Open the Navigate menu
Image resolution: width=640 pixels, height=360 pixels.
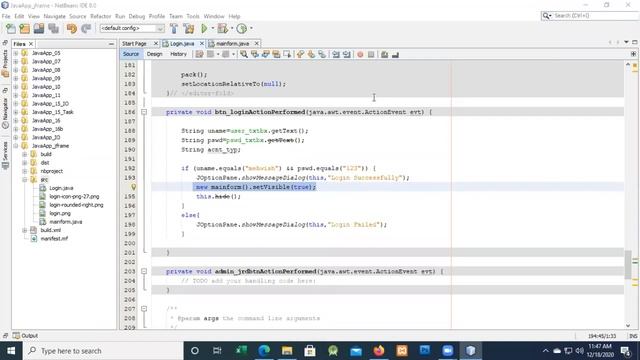[54, 16]
